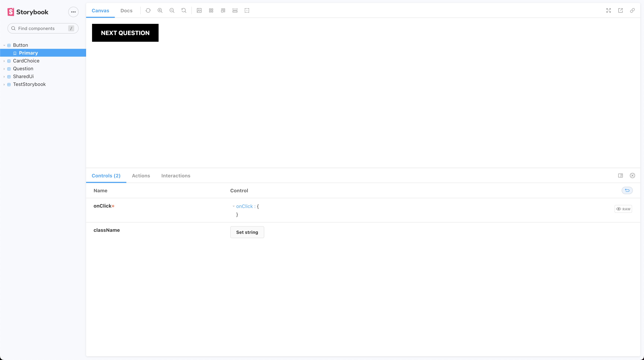Toggle the grid overlay icon
644x360 pixels.
point(211,10)
